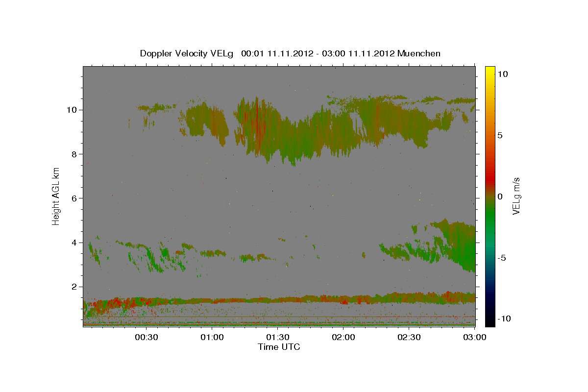
Task: Click the yellow top of the velocity colorbar
Action: pyautogui.click(x=490, y=70)
